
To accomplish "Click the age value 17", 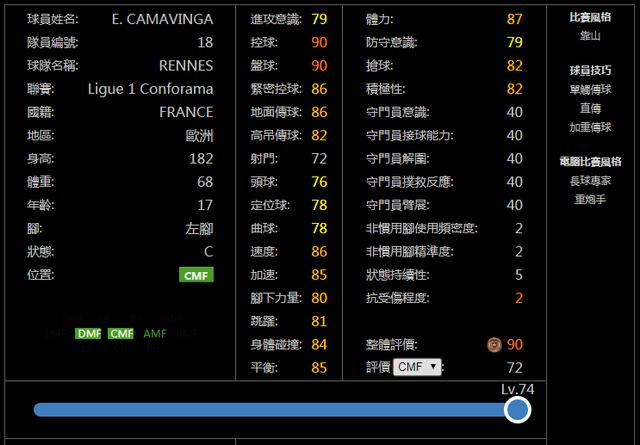I will click(205, 205).
